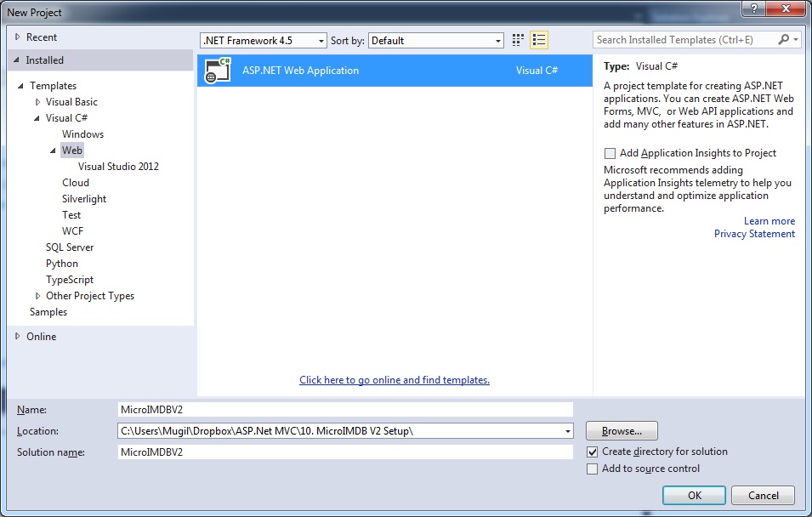Check Add to source control

coord(593,469)
